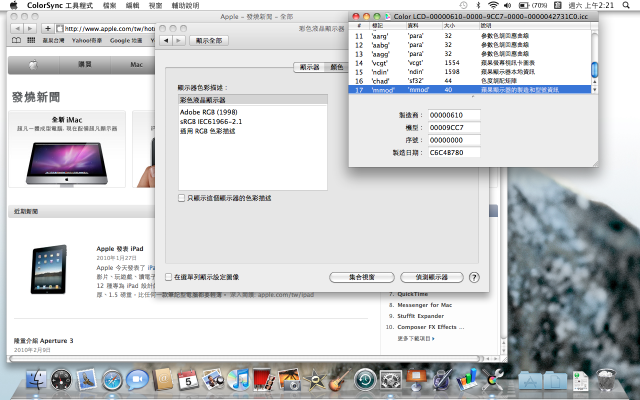Viewport: 640px width, 400px height.
Task: Select tag row 16 'chad'
Action: [469, 81]
